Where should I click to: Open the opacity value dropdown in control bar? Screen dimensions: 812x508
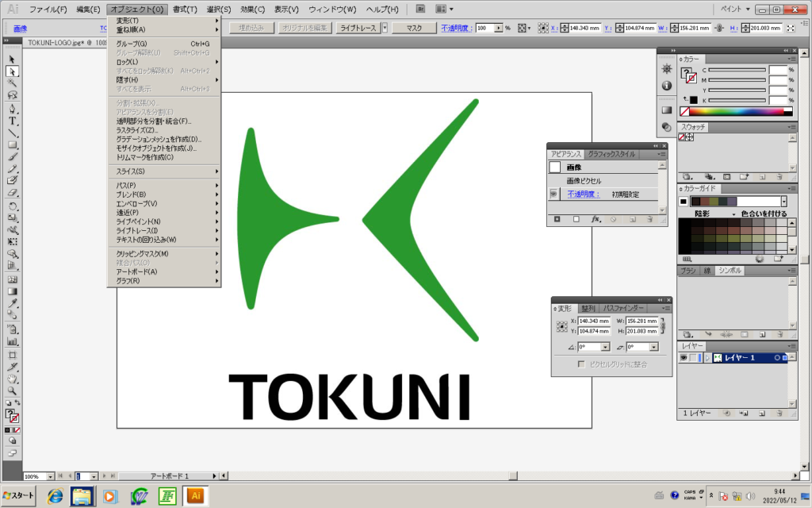(x=498, y=28)
